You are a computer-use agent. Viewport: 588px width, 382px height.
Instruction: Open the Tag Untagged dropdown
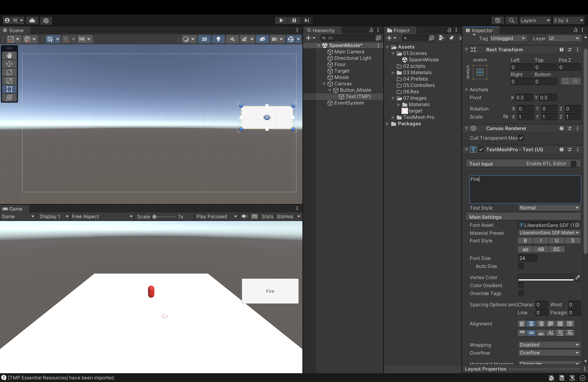[x=508, y=39]
